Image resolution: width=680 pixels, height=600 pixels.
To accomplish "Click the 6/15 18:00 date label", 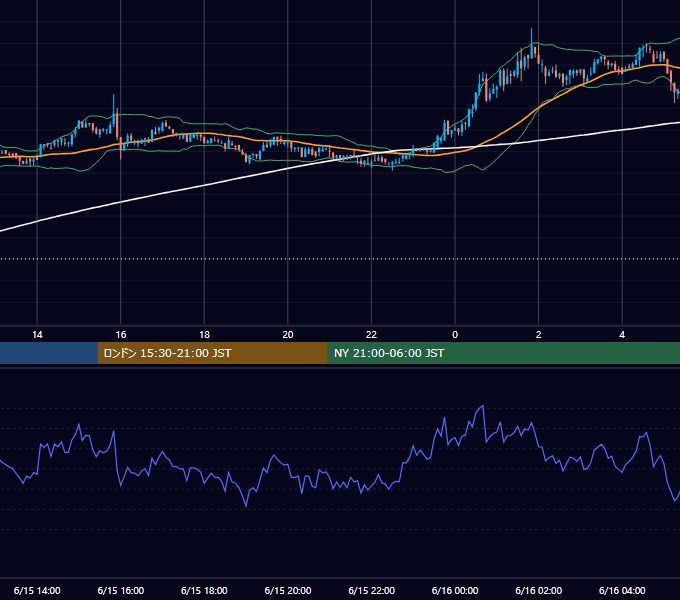I will (x=204, y=590).
